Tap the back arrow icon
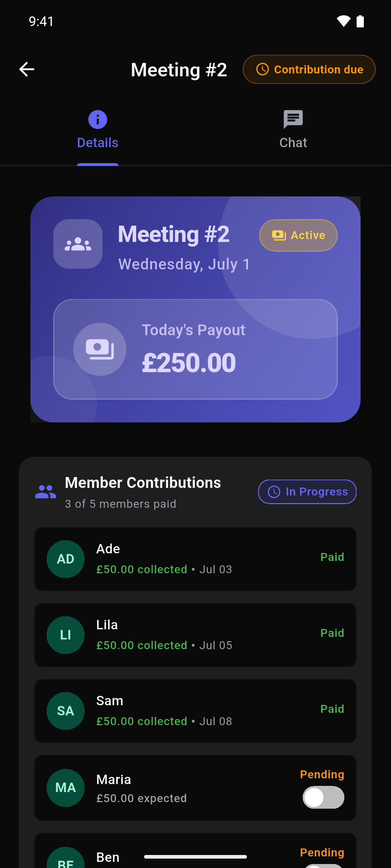The image size is (391, 868). [x=27, y=69]
